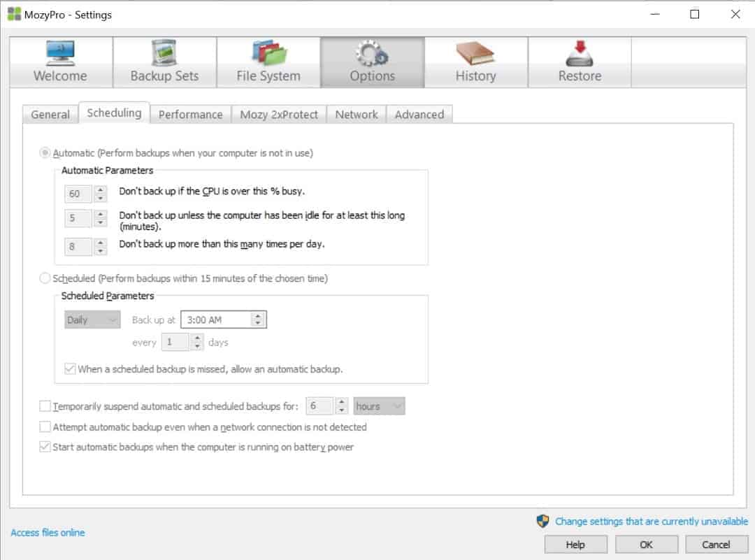Click the times per day field showing 8
This screenshot has width=755, height=560.
click(78, 246)
